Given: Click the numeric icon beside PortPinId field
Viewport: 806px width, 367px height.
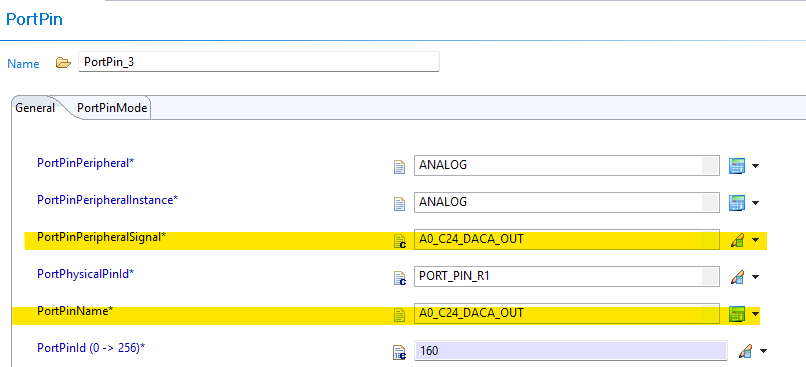Looking at the screenshot, I should 399,352.
